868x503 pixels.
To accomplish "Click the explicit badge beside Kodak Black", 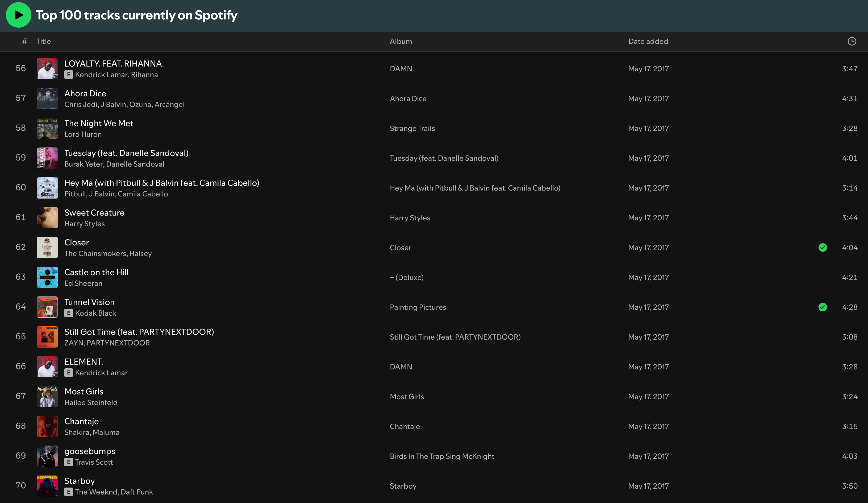I will [x=69, y=313].
